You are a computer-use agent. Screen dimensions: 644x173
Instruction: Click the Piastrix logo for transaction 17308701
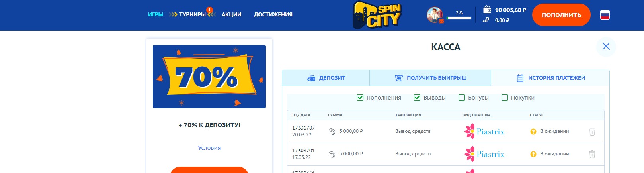[484, 154]
